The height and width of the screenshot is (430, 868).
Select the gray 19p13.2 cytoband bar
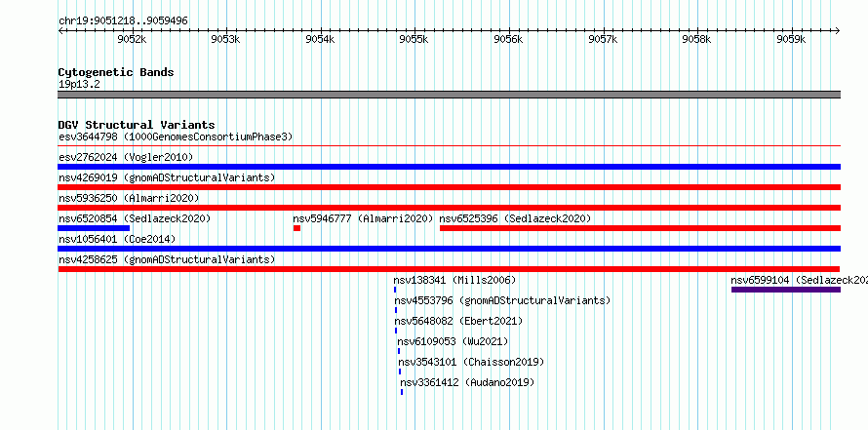449,95
